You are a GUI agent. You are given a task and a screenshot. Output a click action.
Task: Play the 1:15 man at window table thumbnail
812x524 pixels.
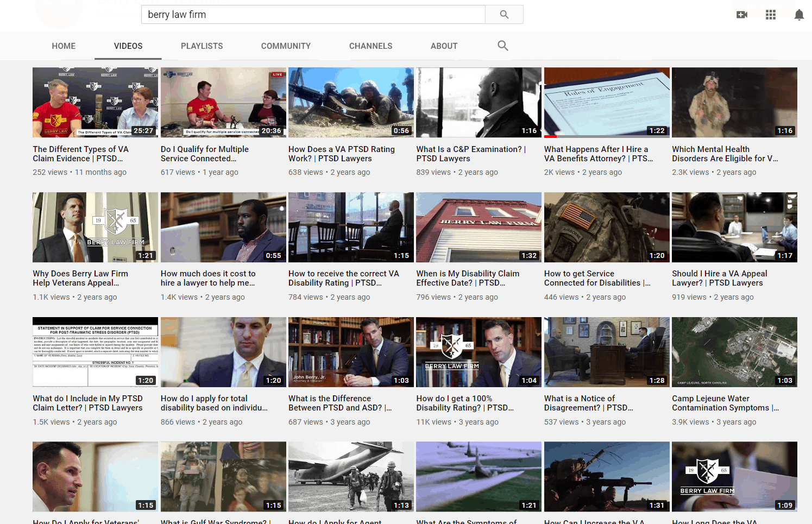[351, 227]
